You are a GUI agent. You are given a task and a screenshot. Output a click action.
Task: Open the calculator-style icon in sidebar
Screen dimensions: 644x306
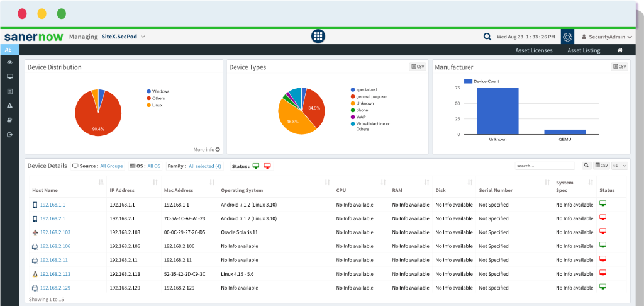point(10,91)
